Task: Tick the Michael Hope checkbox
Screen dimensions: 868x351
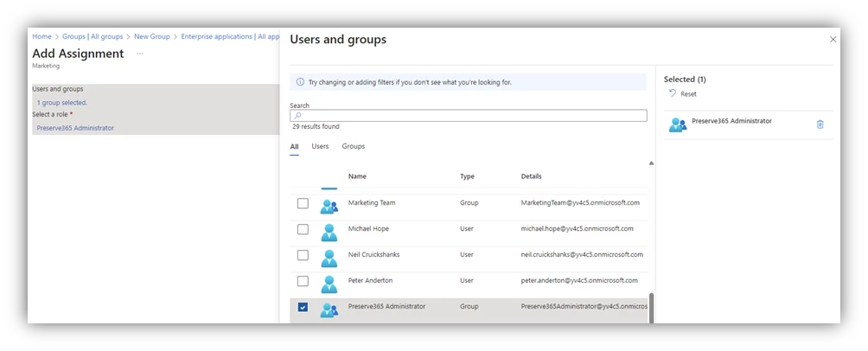Action: tap(303, 229)
